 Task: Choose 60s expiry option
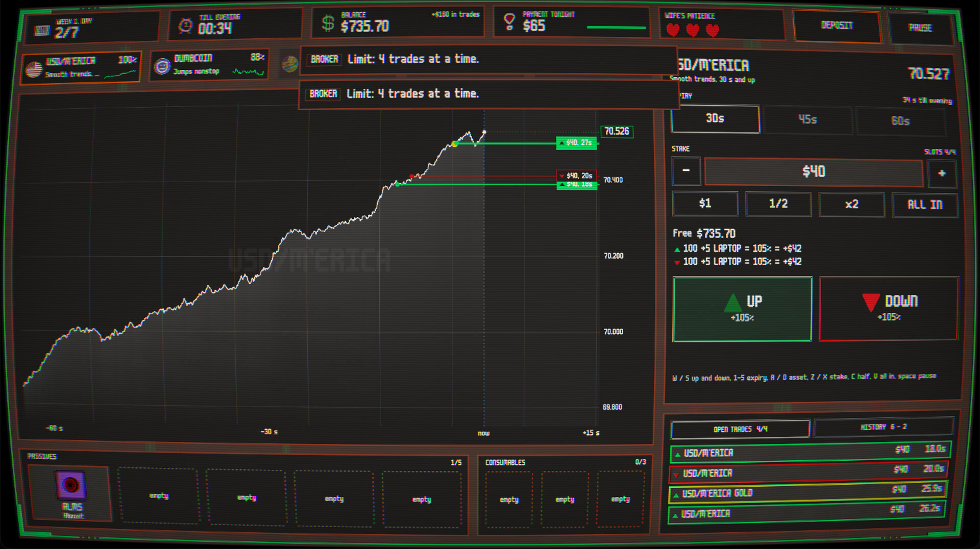900,121
